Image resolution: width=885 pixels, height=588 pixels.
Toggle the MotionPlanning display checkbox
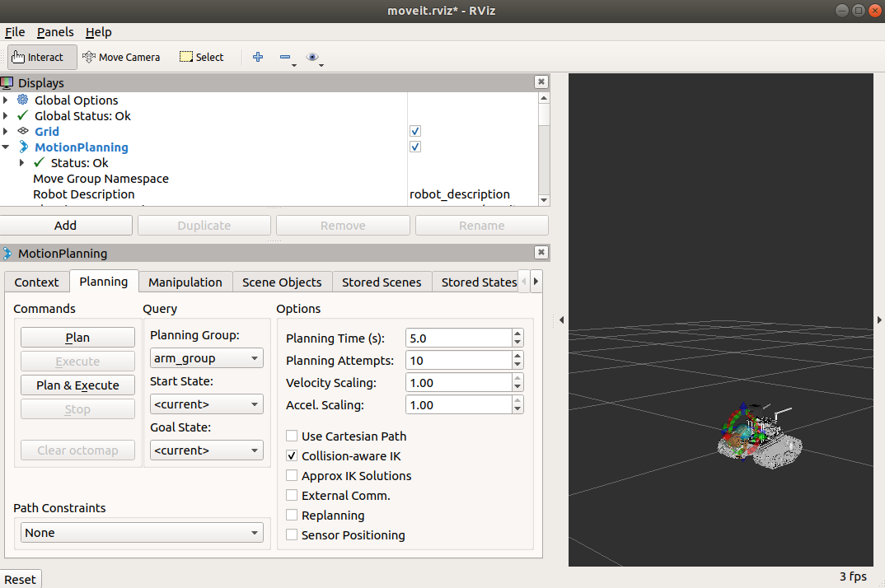pos(415,147)
